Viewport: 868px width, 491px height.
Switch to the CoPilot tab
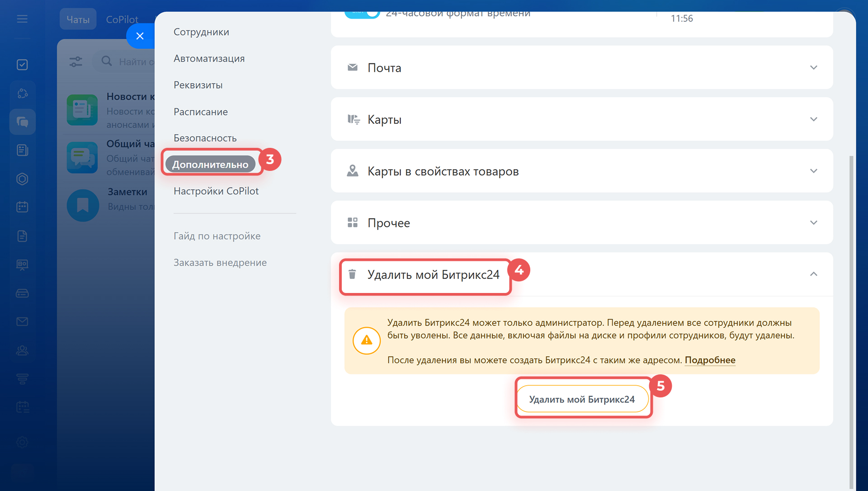coord(122,19)
